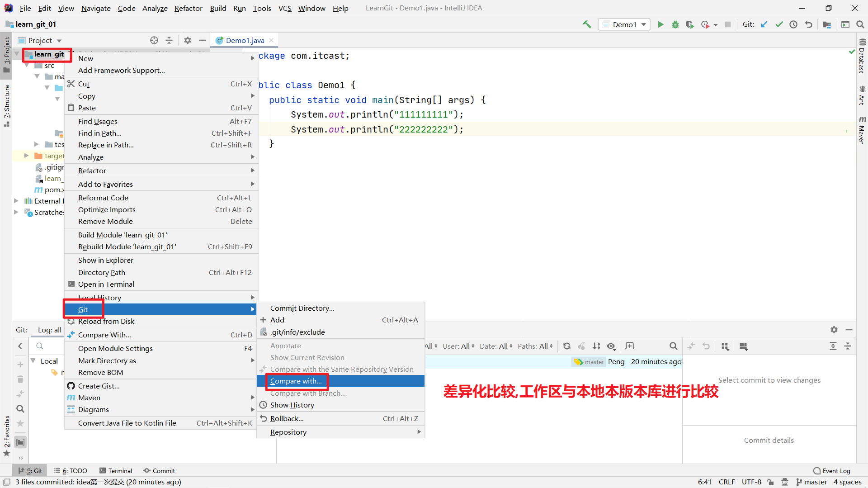868x488 pixels.
Task: Refresh the Git log
Action: coord(567,346)
